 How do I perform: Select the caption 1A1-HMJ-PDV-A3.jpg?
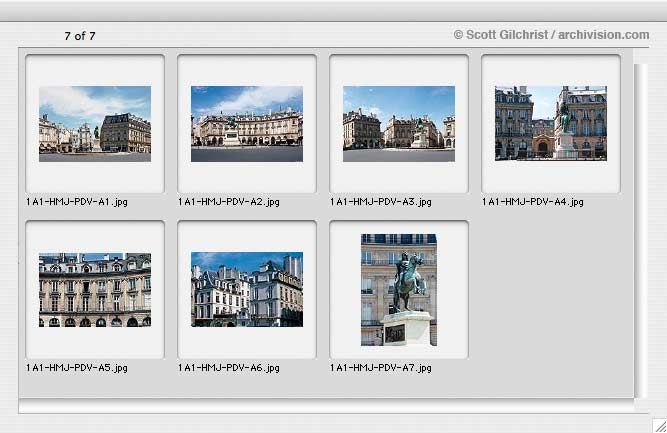pyautogui.click(x=381, y=202)
